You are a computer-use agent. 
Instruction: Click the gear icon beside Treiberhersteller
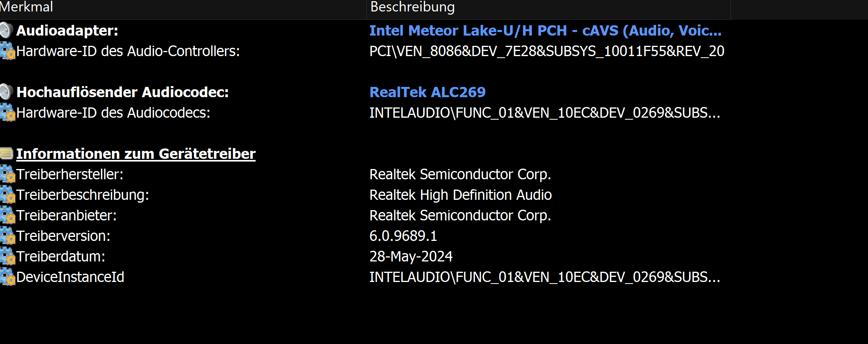pos(7,175)
